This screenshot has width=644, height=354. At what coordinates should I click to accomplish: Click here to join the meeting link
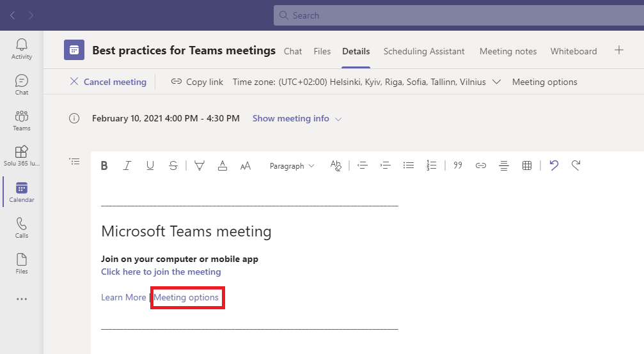point(161,272)
